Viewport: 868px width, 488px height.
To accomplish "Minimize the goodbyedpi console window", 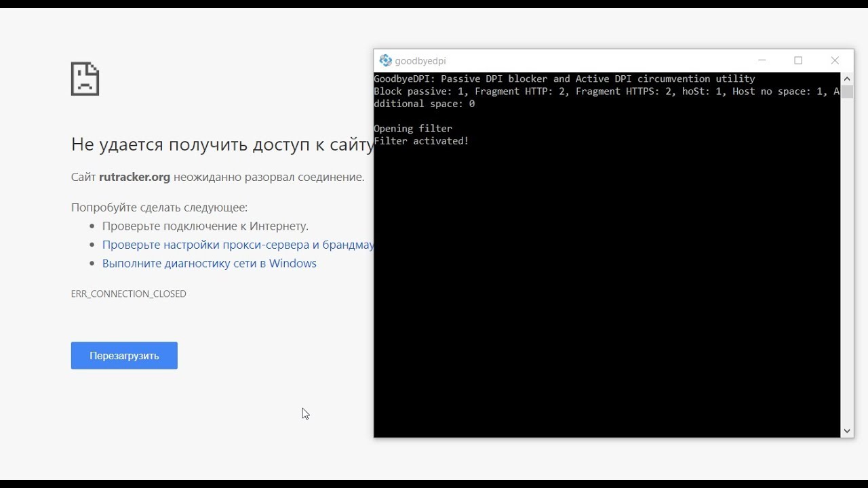I will coord(762,60).
